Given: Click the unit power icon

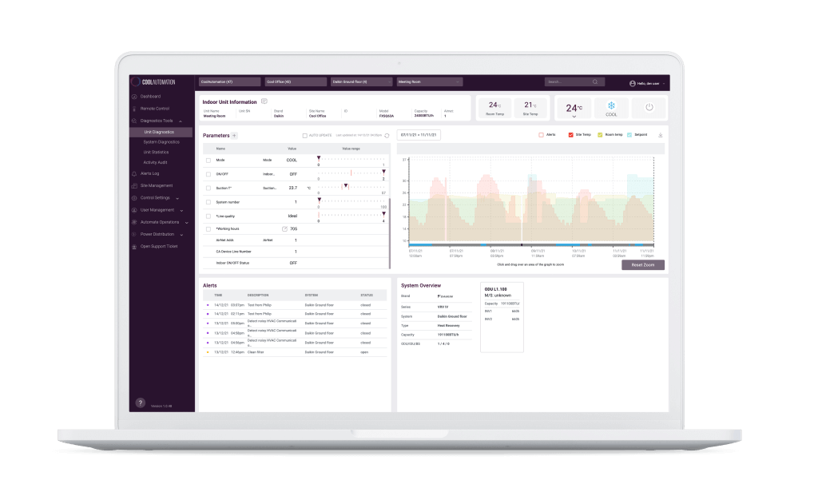Looking at the screenshot, I should pyautogui.click(x=649, y=107).
